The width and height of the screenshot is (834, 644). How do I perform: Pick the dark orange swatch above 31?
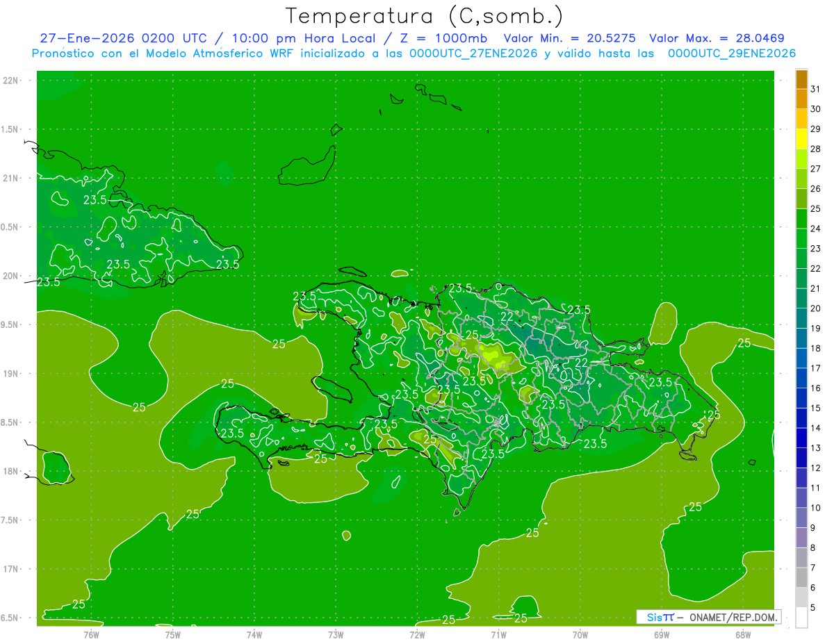[x=801, y=79]
